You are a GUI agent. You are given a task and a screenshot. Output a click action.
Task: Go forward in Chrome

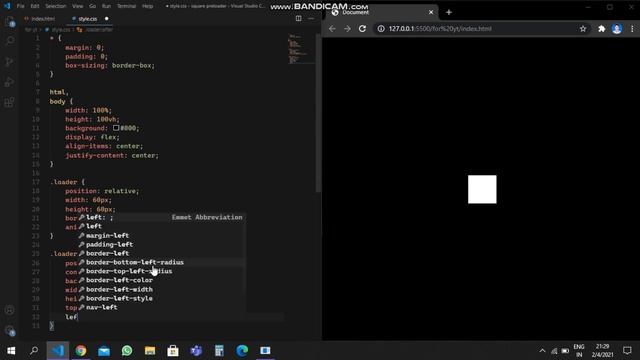[x=347, y=29]
